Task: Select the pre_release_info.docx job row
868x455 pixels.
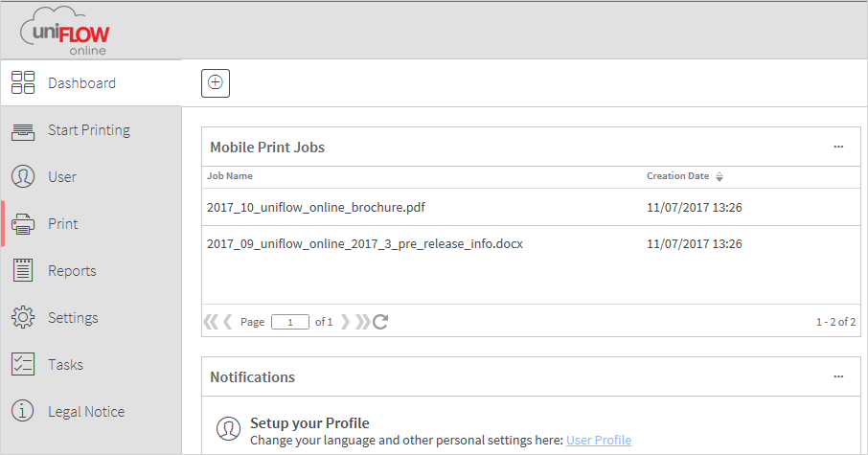Action: 531,243
